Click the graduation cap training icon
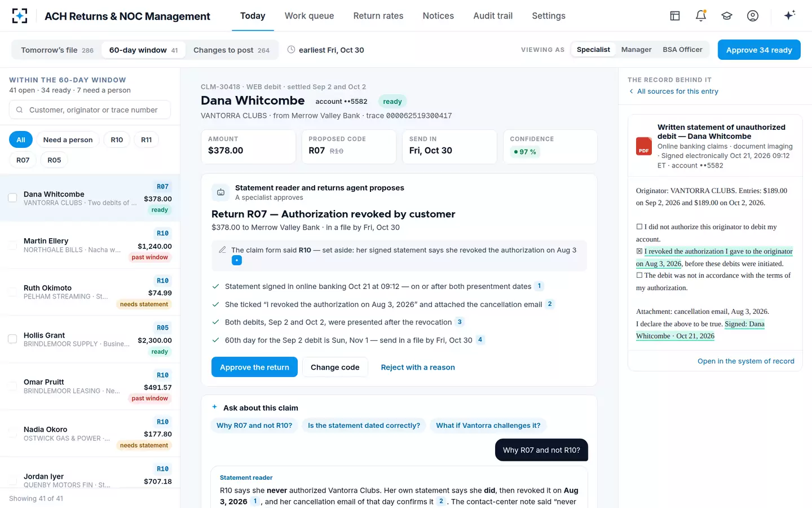This screenshot has width=812, height=508. (727, 16)
